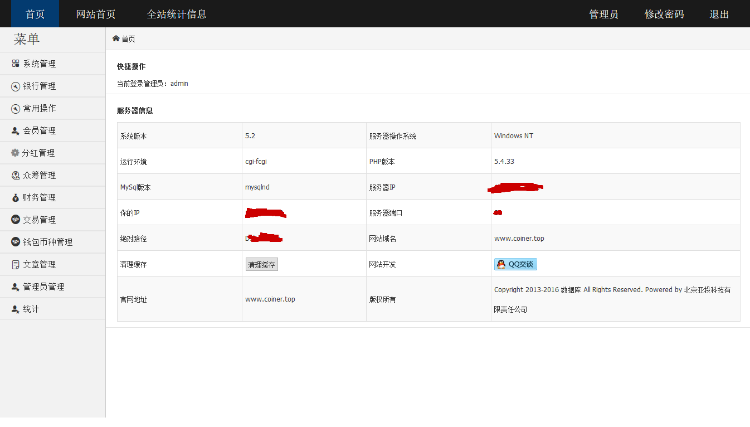
Task: Click the 菜单 sidebar heading
Action: 26,39
